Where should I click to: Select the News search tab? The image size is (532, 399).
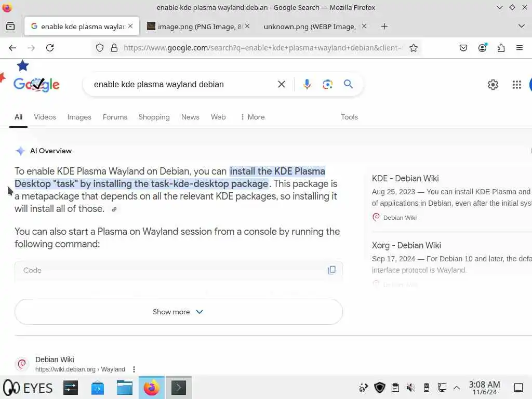tap(190, 117)
